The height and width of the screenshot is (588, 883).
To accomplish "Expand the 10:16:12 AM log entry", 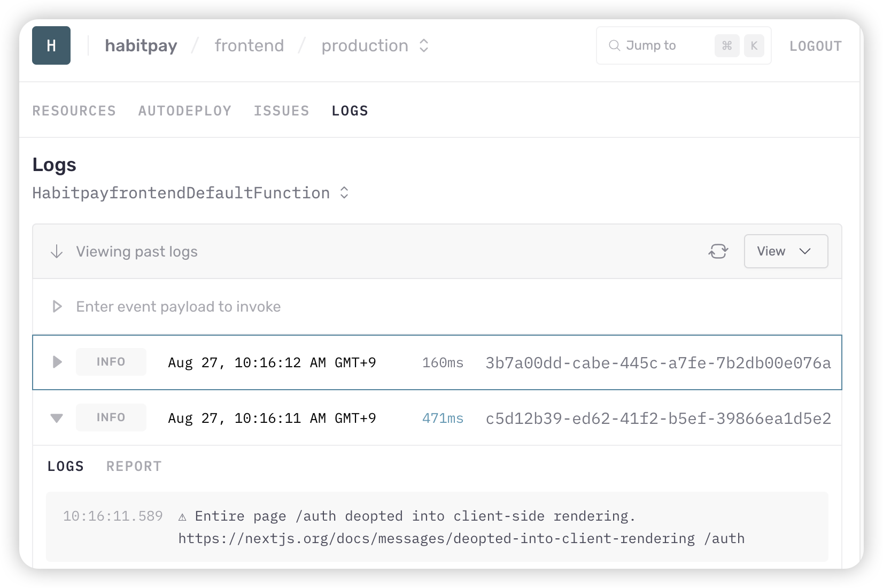I will pos(57,362).
